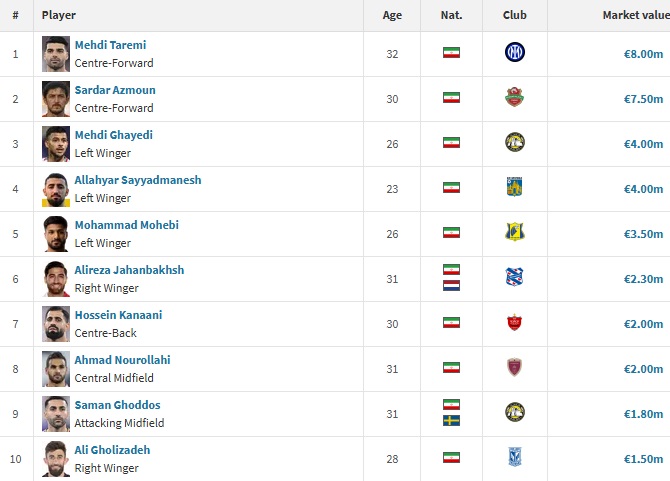
Task: Click the €7.50m market value link
Action: pyautogui.click(x=643, y=99)
